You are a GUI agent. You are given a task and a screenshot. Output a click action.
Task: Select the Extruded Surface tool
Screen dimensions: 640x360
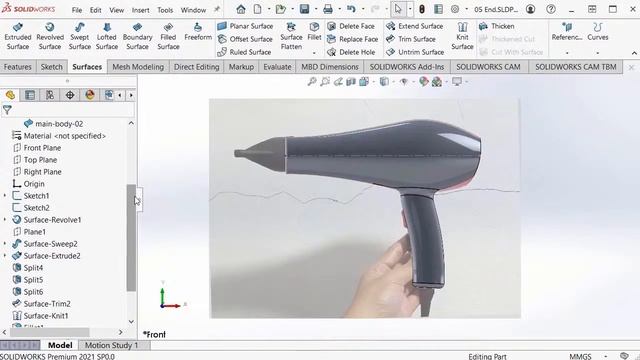pos(18,36)
